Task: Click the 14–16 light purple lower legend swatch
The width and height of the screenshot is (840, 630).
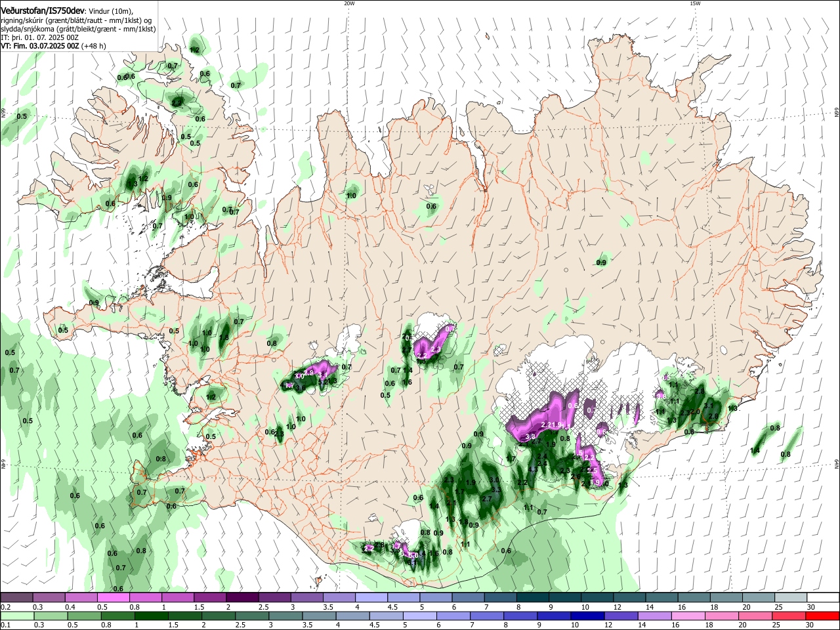Action: [x=654, y=616]
